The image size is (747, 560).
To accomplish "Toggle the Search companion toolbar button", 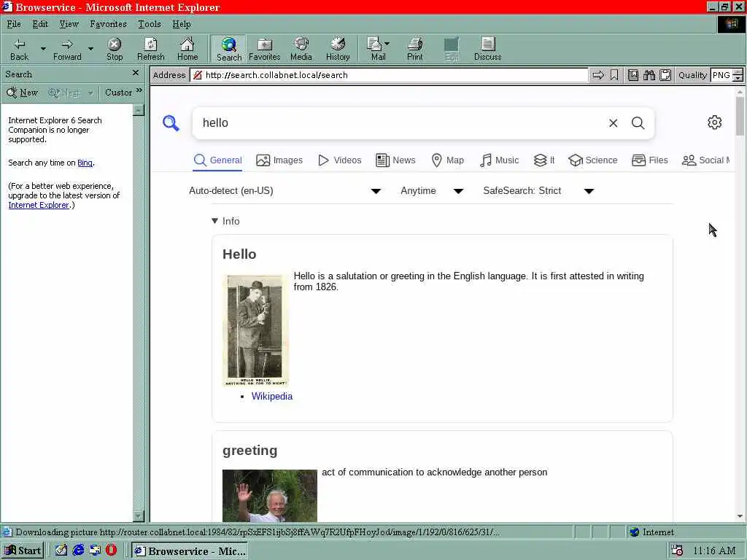I will [228, 50].
